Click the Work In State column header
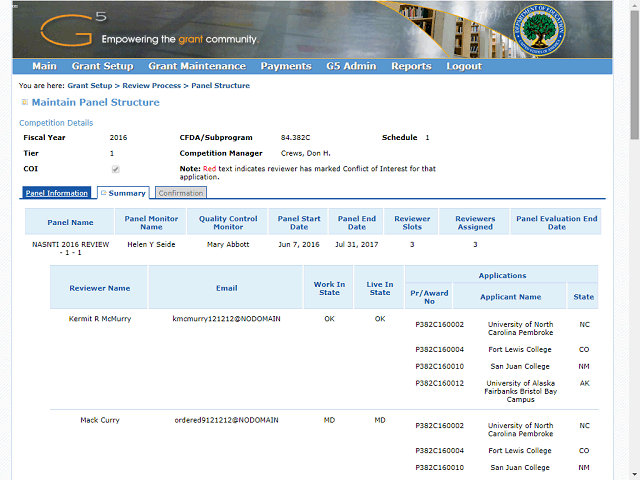Viewport: 640px width, 480px height. pos(329,288)
